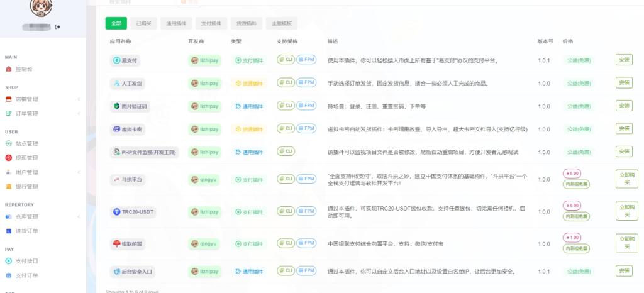Expand the 仓库管理 submenu
Screen dimensions: 644x293
(79, 217)
